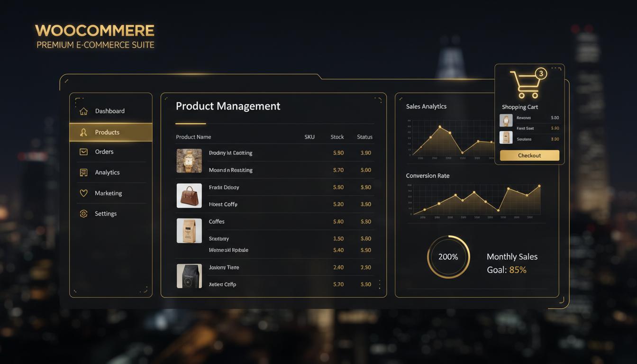
Task: Click the status value "5.00"
Action: [x=366, y=170]
